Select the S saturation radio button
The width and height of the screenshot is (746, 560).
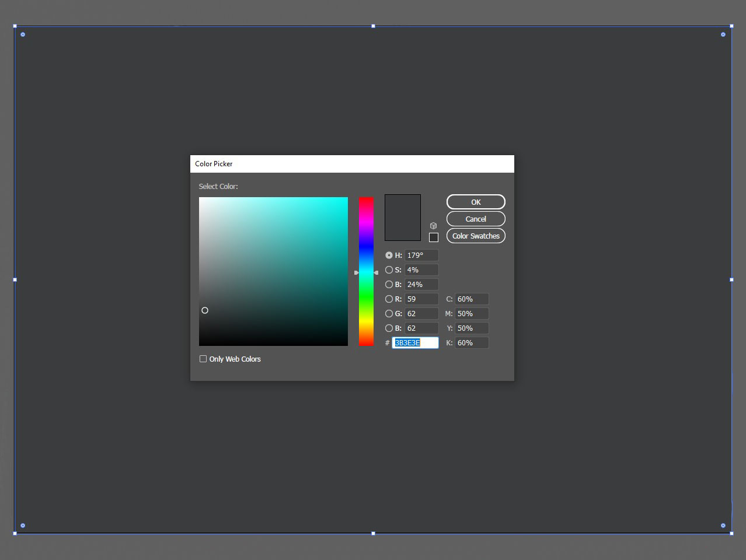(x=389, y=270)
